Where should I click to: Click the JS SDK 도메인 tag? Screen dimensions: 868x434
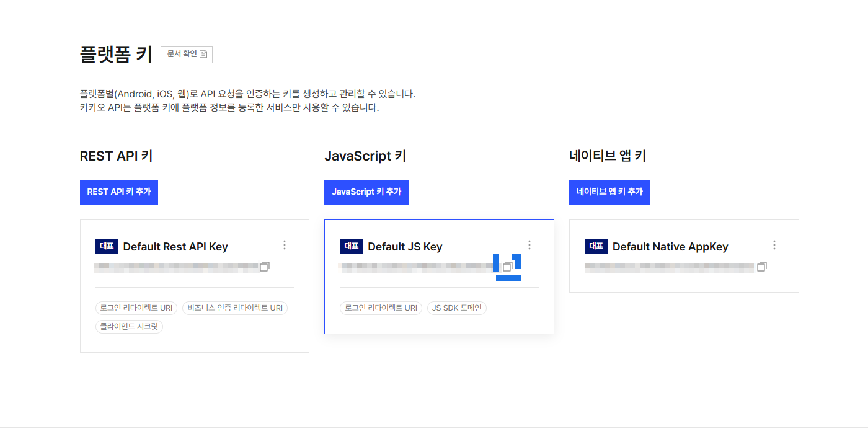tap(456, 308)
